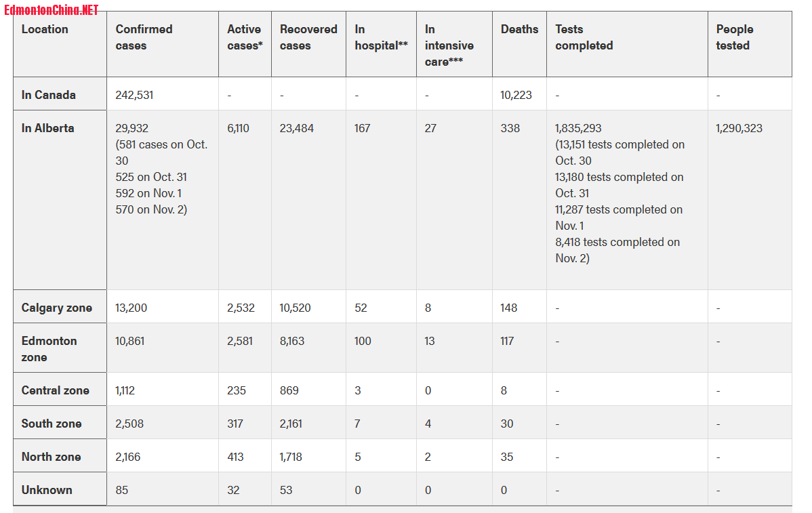Click the Confirmed cases column header
This screenshot has width=812, height=513.
point(144,37)
